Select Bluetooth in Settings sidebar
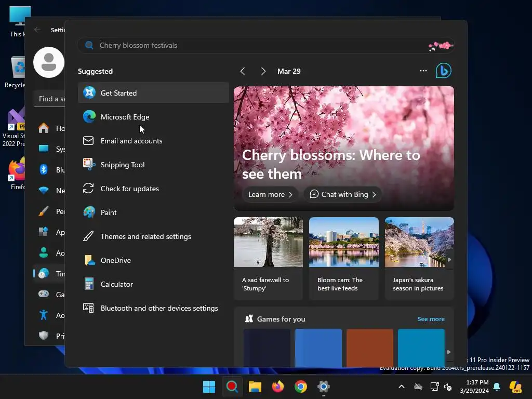Screen dimensions: 532x399 (49, 170)
